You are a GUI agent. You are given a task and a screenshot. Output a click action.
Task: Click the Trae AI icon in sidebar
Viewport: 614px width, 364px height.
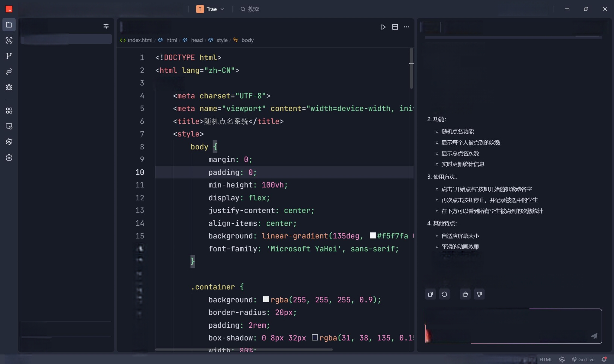(9, 142)
